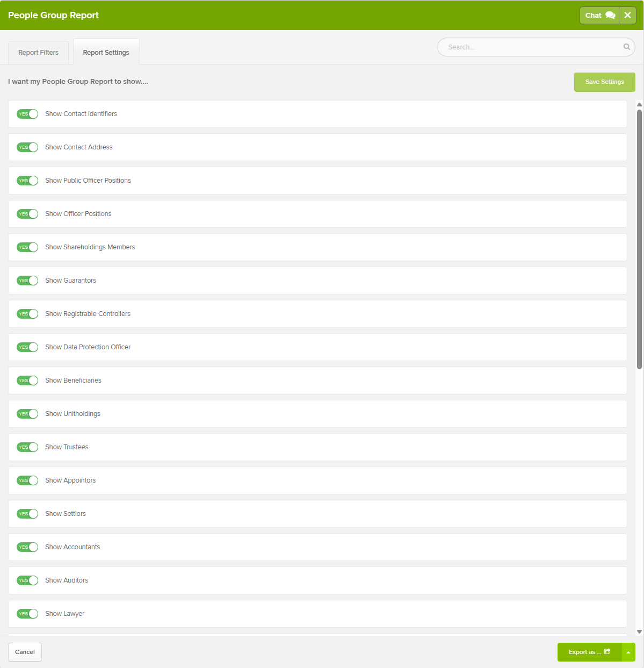644x668 pixels.
Task: Click the vertical scrollbar thumb
Action: point(639,239)
